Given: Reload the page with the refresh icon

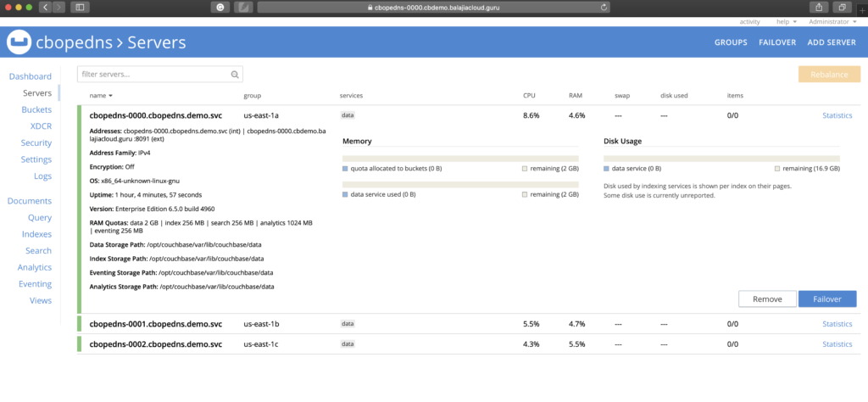Looking at the screenshot, I should pyautogui.click(x=604, y=7).
